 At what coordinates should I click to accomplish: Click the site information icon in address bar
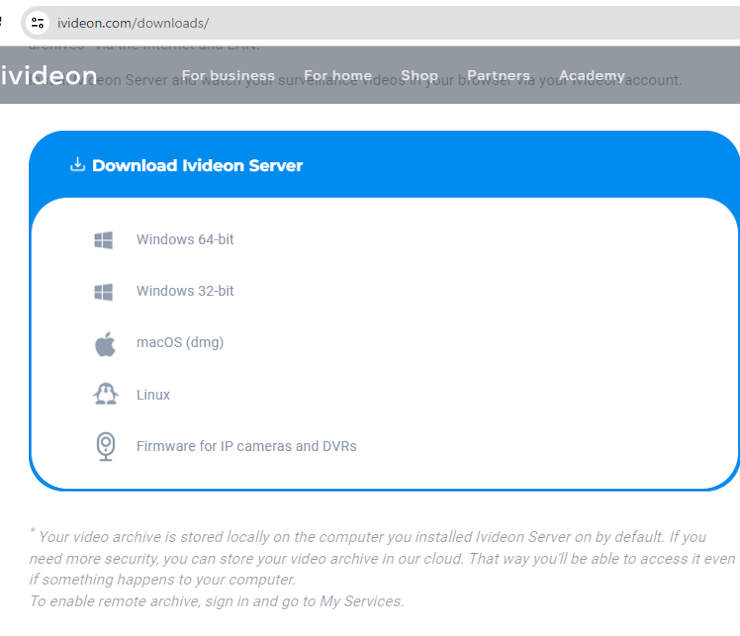38,23
